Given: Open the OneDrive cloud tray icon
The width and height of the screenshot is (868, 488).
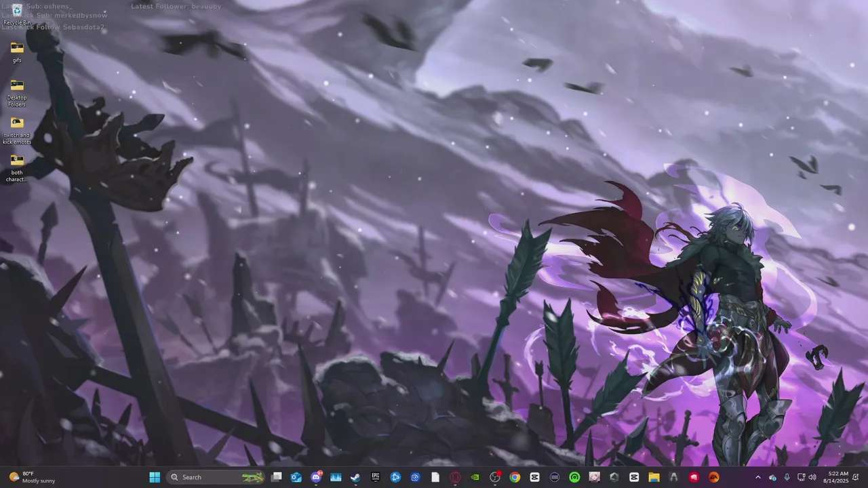Looking at the screenshot, I should point(772,477).
